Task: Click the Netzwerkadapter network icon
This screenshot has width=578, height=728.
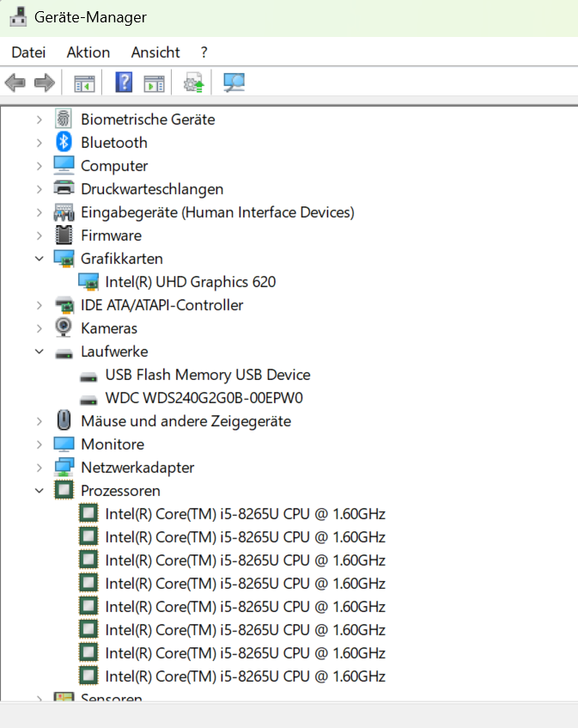Action: 64,467
